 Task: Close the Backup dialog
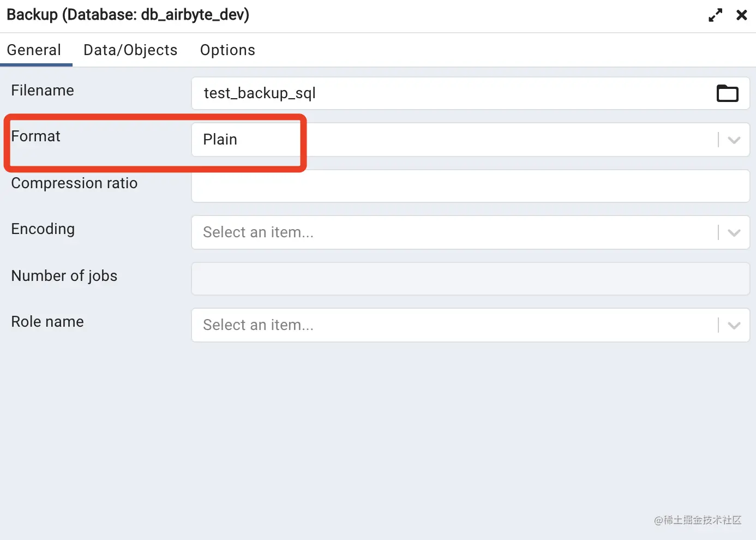coord(741,15)
